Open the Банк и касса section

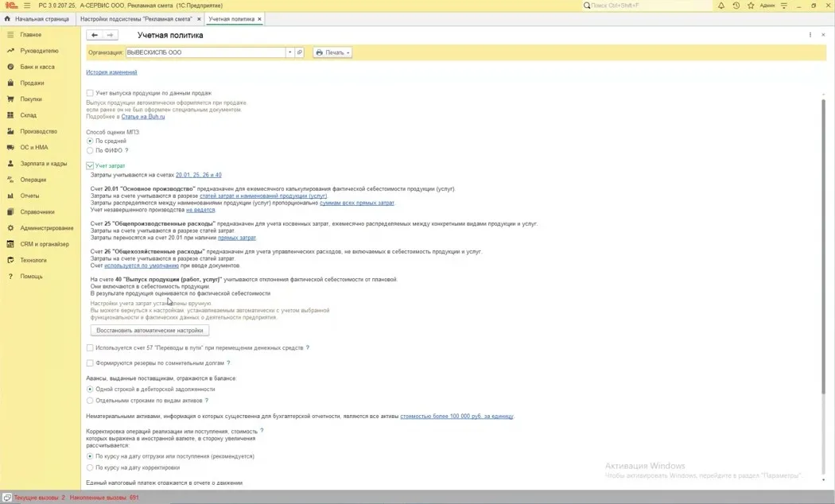[37, 67]
